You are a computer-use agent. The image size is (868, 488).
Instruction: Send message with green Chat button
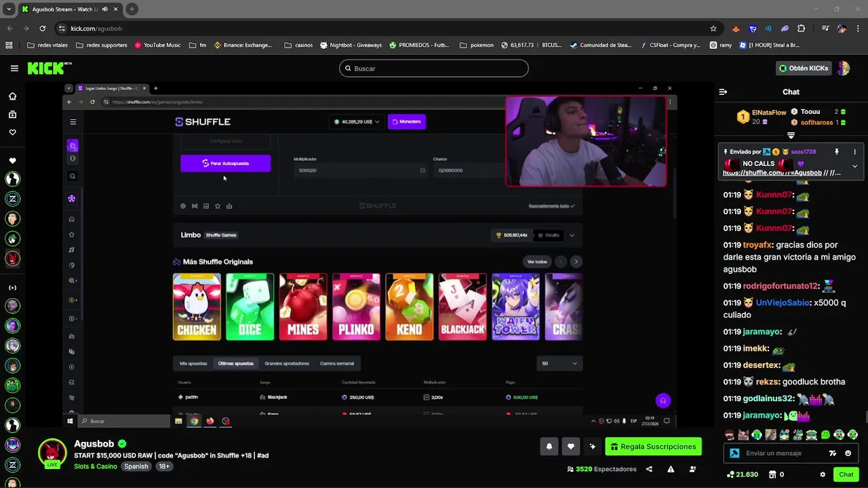point(846,474)
